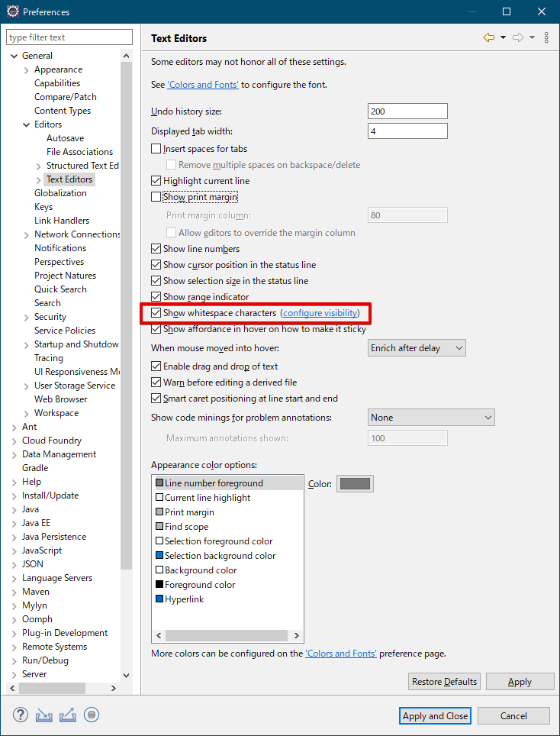Click the Cancel button
Viewport: 560px width, 736px height.
(513, 716)
